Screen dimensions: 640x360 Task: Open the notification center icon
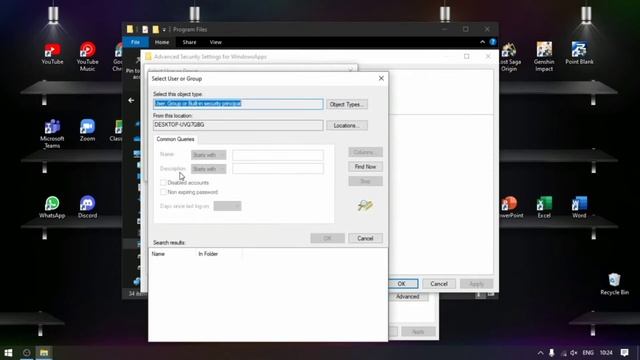(x=624, y=353)
